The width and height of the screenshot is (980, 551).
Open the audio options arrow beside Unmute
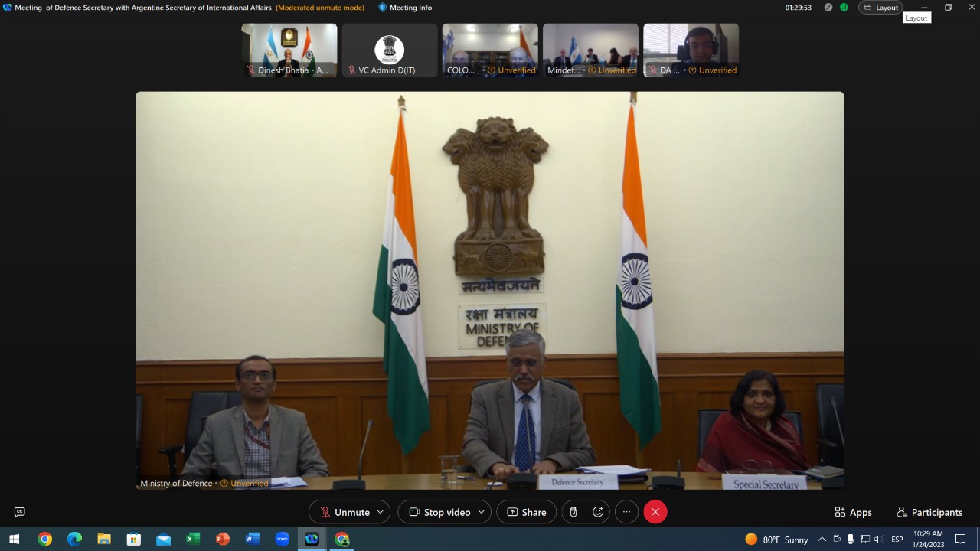[381, 512]
